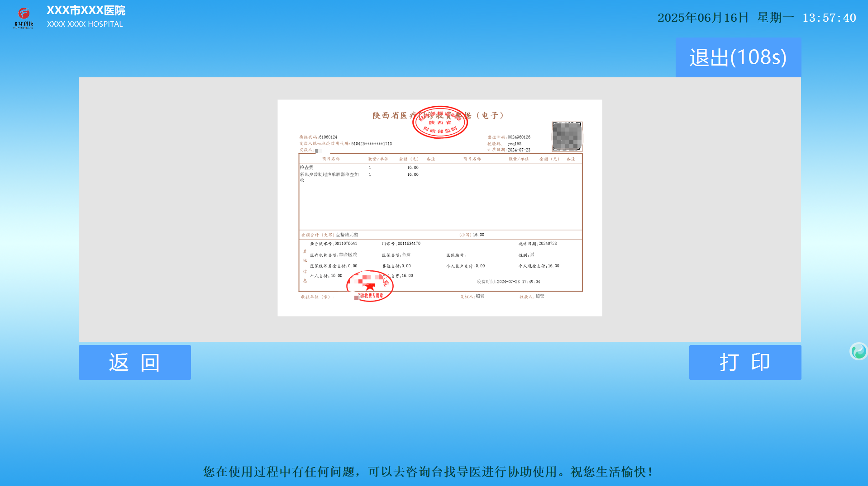The height and width of the screenshot is (486, 868).
Task: Click the 退出 exit countdown button
Action: point(738,57)
